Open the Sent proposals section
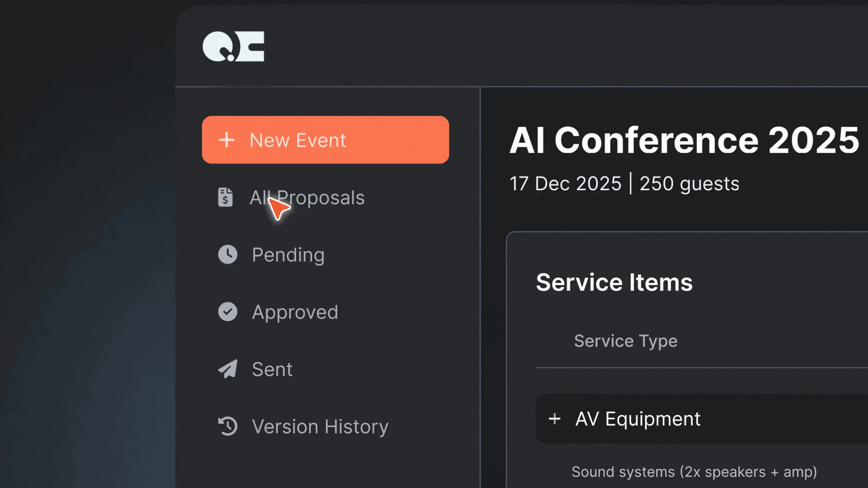868x488 pixels. click(272, 369)
